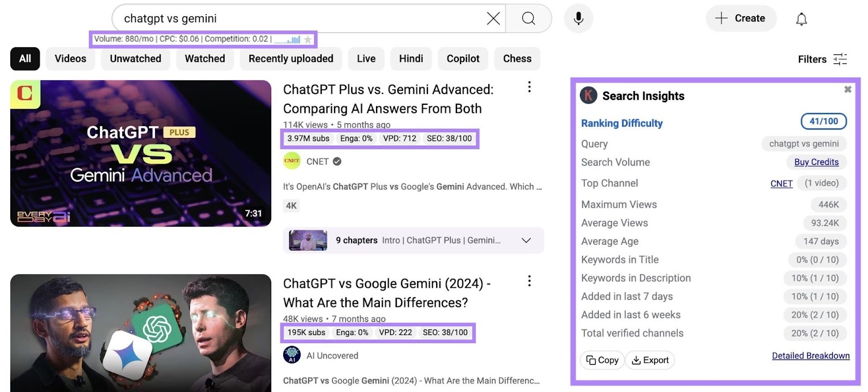Clear the search box with the X icon
The image size is (868, 392).
(x=493, y=18)
